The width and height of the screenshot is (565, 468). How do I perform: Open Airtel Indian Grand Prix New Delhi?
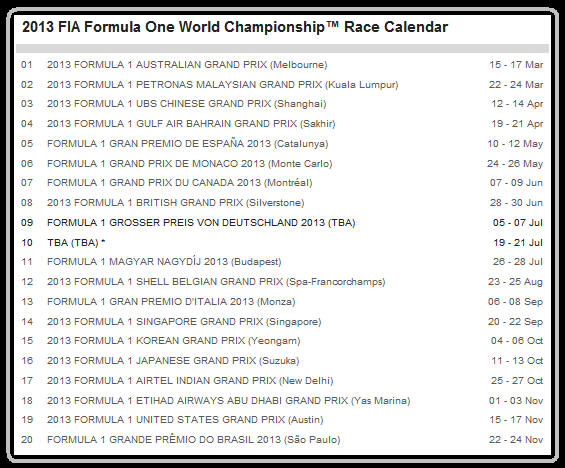(190, 380)
